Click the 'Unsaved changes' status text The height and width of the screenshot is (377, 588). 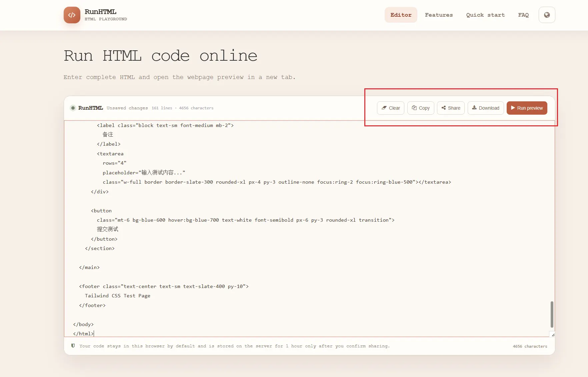[x=127, y=108]
